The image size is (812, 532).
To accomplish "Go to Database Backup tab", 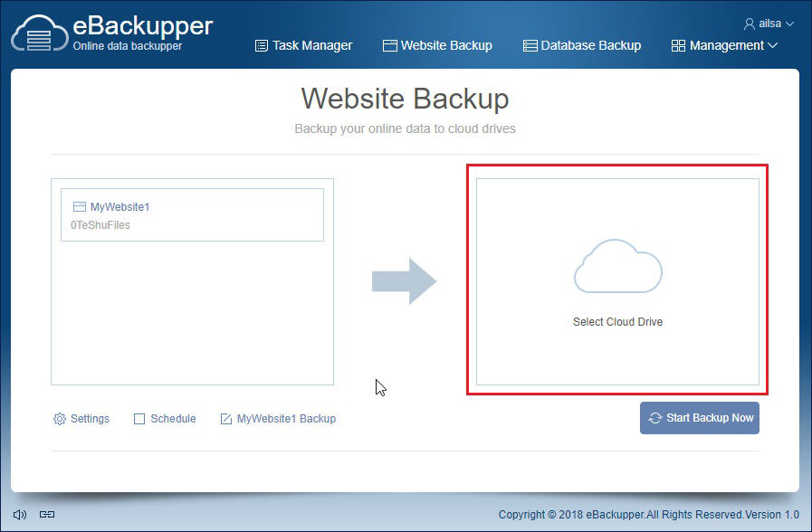I will pyautogui.click(x=581, y=45).
